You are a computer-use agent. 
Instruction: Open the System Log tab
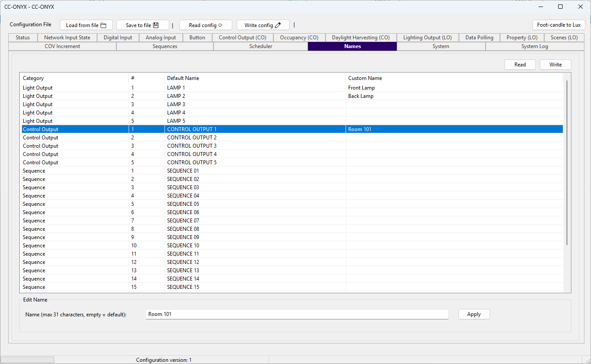[535, 46]
